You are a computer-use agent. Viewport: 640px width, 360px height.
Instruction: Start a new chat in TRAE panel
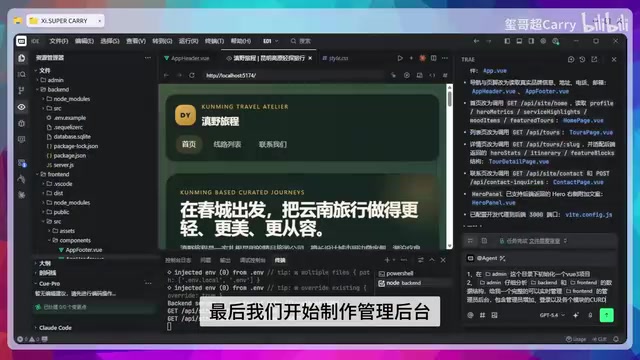571,60
